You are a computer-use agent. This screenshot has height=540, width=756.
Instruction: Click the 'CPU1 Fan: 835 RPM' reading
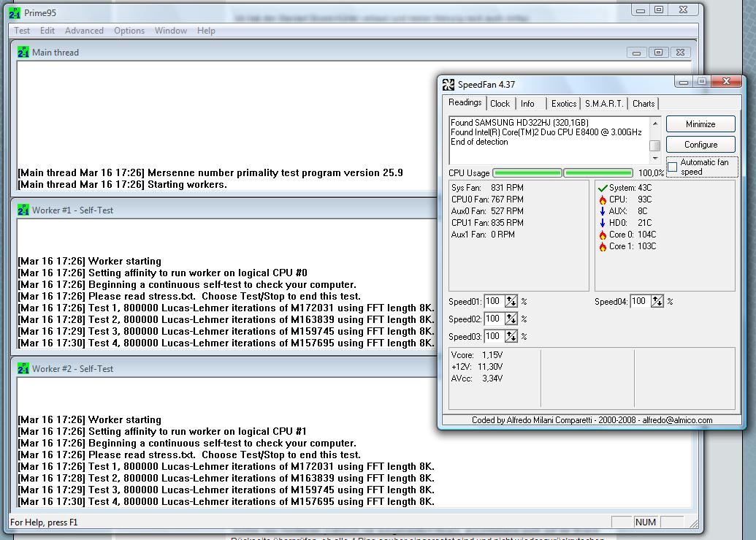[487, 223]
